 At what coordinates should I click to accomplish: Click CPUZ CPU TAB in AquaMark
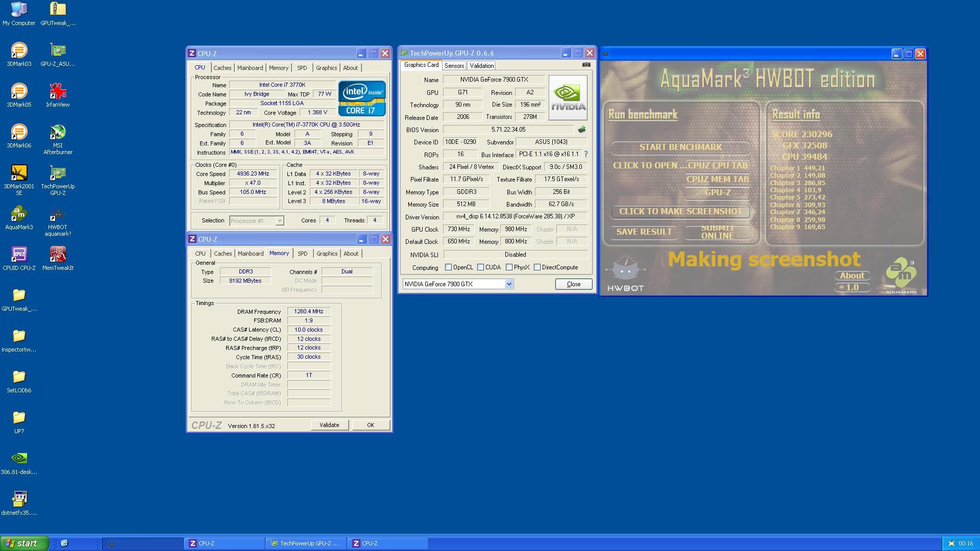tap(717, 166)
